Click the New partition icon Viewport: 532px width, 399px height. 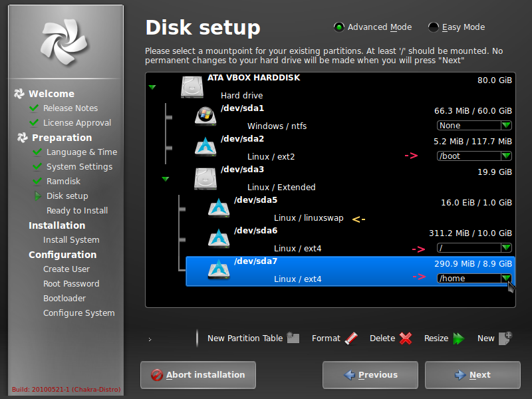point(503,338)
